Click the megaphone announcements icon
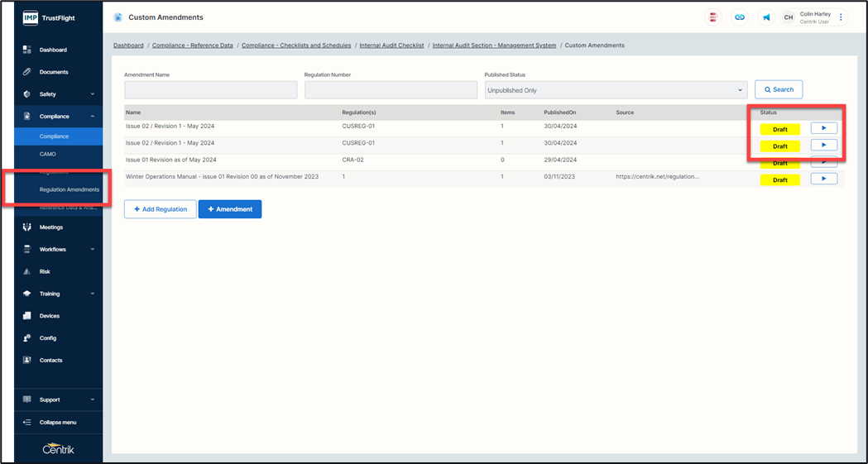The image size is (868, 464). pyautogui.click(x=766, y=17)
